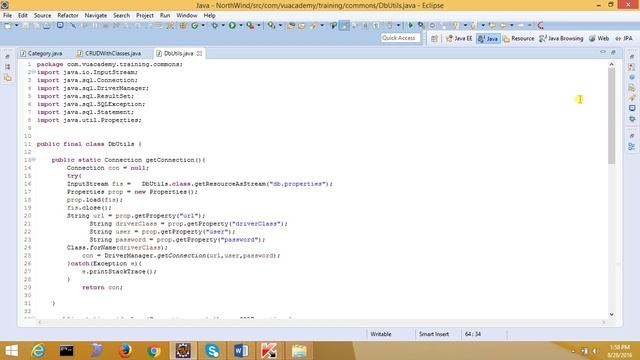640x360 pixels.
Task: Close the DbUtils.java tab
Action: coord(199,53)
